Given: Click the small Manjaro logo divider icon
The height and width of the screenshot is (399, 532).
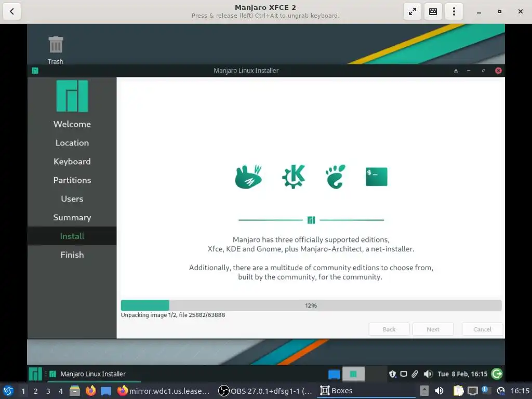Looking at the screenshot, I should click(311, 220).
